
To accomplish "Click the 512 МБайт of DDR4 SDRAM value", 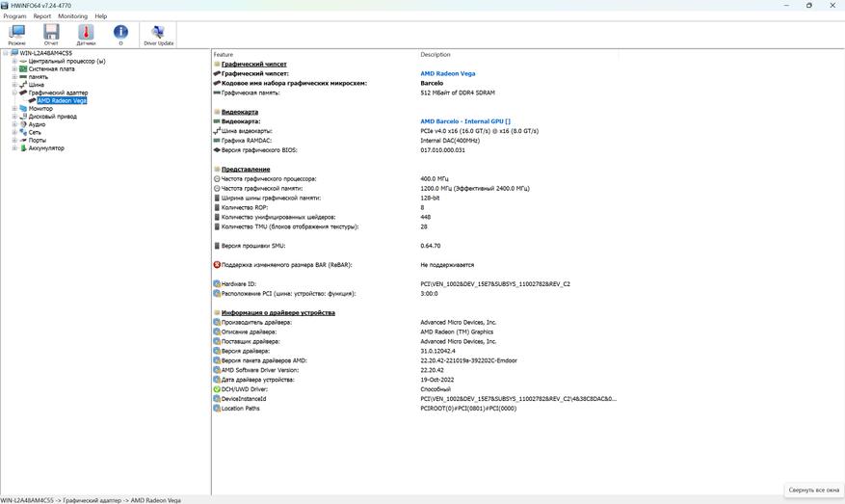I will [458, 93].
